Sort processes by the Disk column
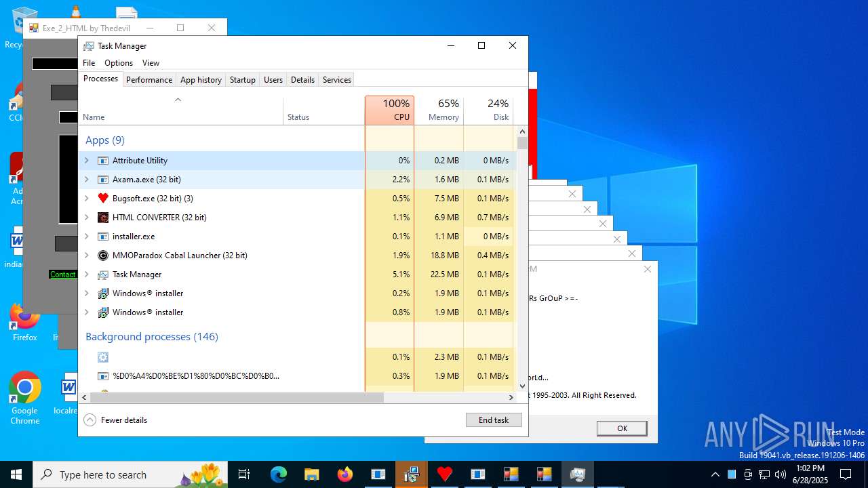The image size is (868, 488). pos(488,110)
